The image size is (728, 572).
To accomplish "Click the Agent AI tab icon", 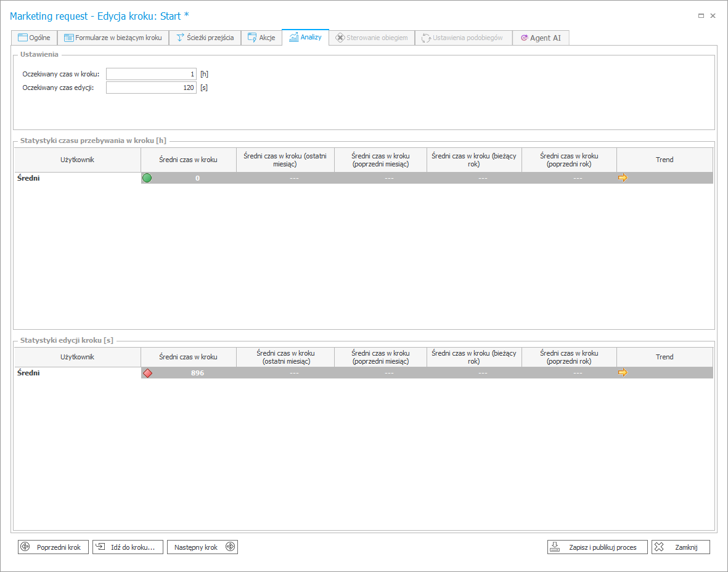I will (524, 38).
